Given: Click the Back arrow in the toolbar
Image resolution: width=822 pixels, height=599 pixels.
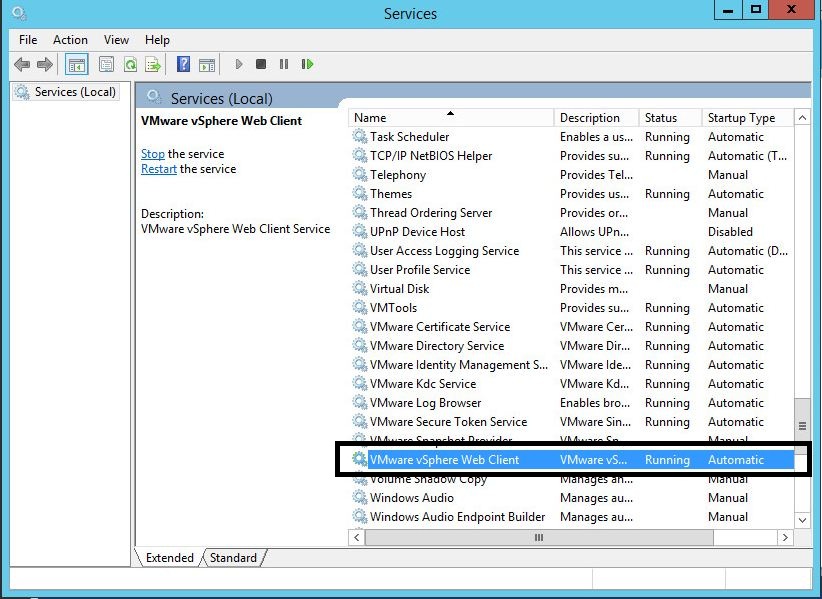Looking at the screenshot, I should click(x=22, y=65).
